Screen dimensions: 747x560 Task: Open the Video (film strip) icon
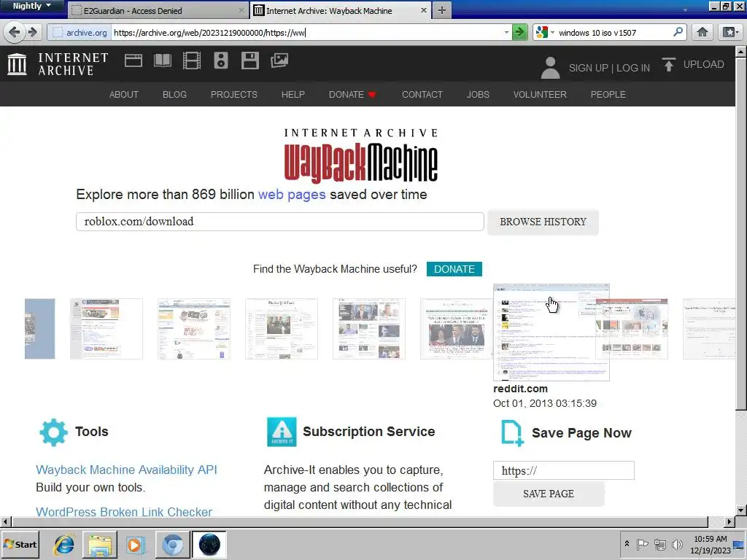[192, 61]
